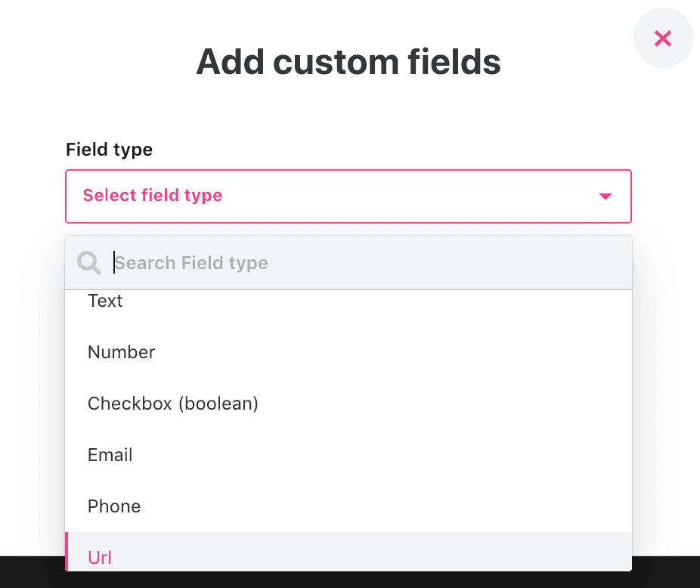
Task: Select the highlighted Url option
Action: pos(348,552)
